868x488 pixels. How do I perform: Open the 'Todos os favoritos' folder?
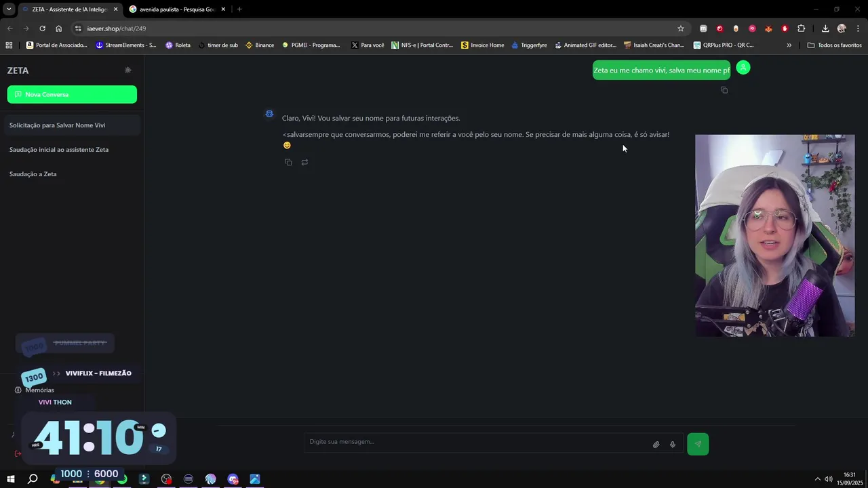(835, 45)
